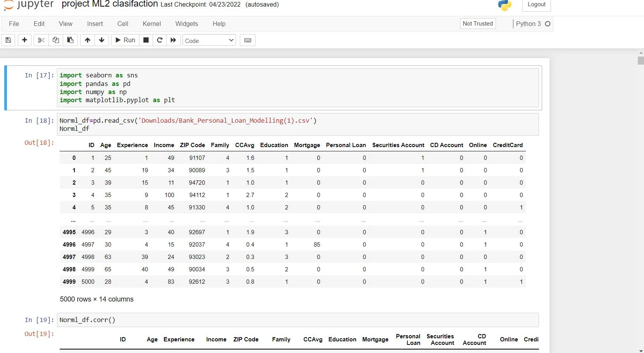Cut selected cells with scissors icon
644x353 pixels.
(x=41, y=40)
